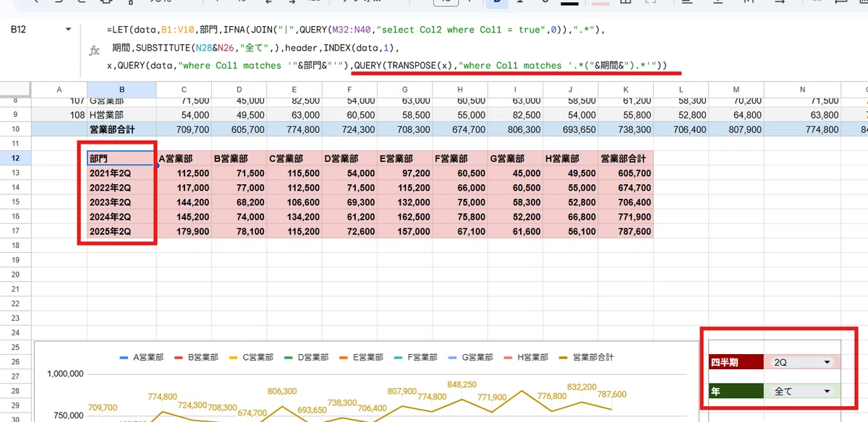Select the F営業部 header cell in row 12
The width and height of the screenshot is (868, 422).
tap(460, 158)
